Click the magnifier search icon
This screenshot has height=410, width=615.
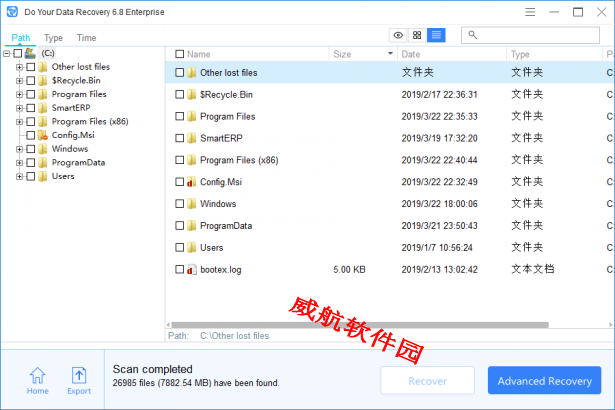coord(473,35)
